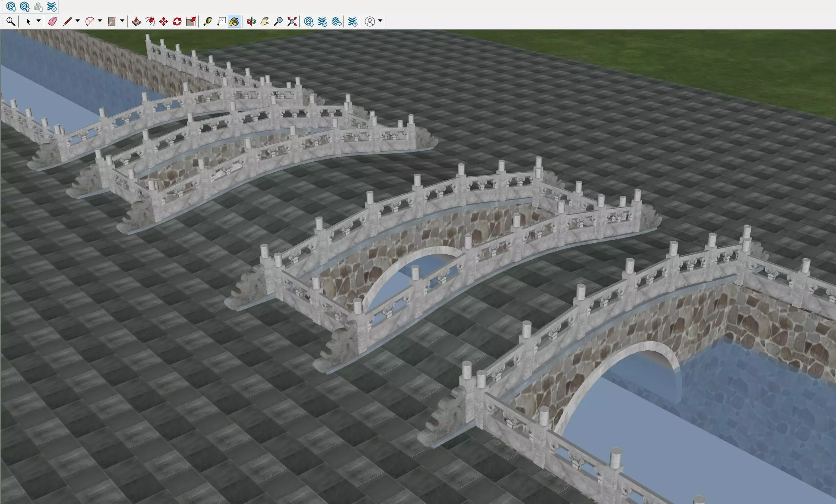Click Zoom Extents
This screenshot has width=836, height=504.
coord(292,21)
